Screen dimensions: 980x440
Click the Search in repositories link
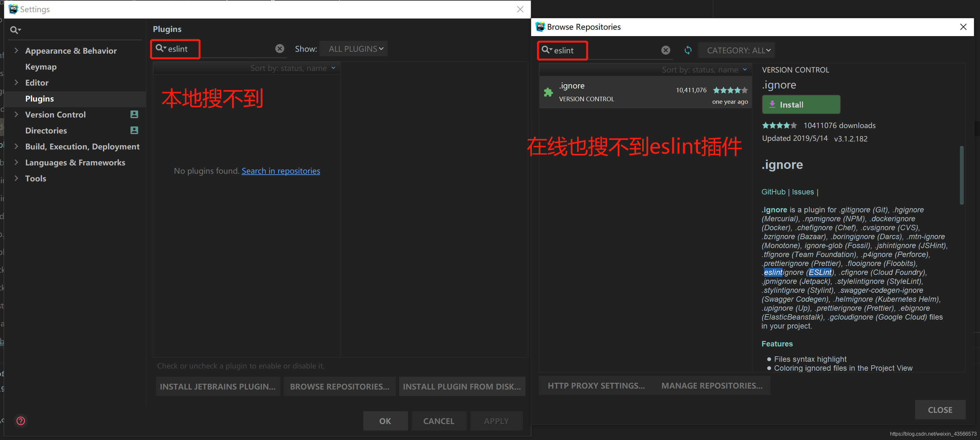pyautogui.click(x=281, y=171)
